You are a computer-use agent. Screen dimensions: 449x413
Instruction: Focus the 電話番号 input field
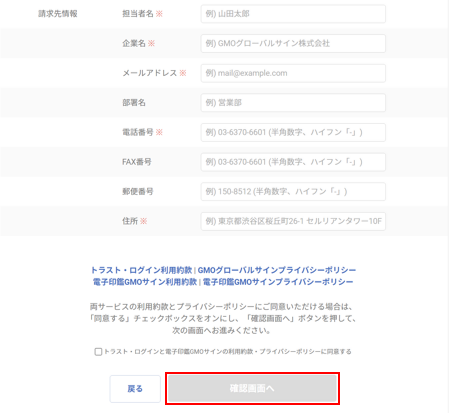click(x=293, y=132)
